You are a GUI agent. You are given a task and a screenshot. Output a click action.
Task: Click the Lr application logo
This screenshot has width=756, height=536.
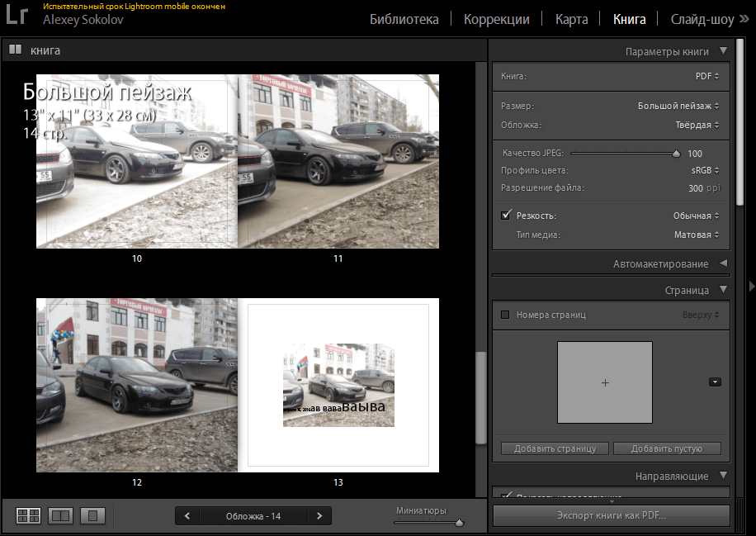pos(17,15)
